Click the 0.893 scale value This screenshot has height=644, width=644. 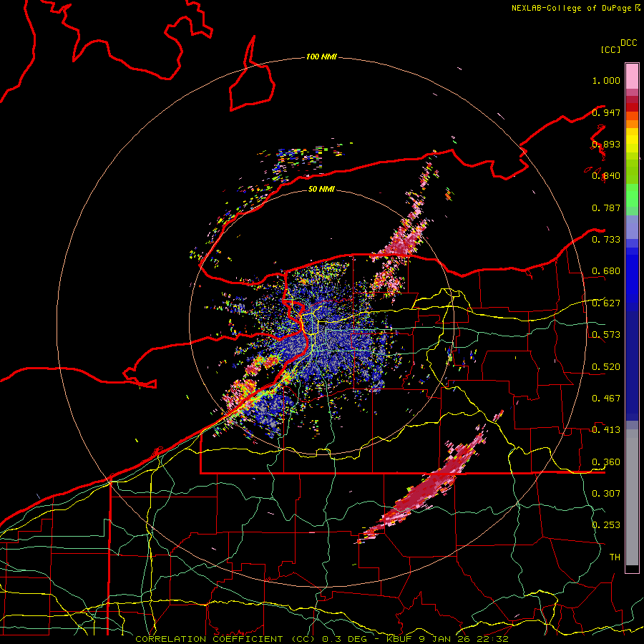[606, 144]
